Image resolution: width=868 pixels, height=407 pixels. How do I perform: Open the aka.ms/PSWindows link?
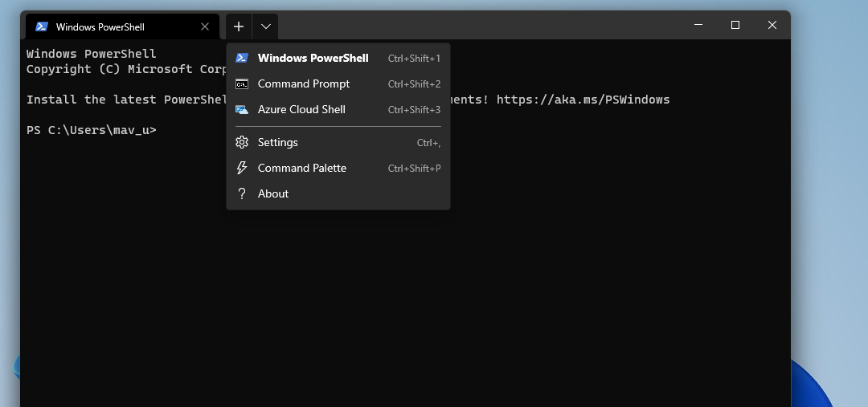(x=583, y=100)
